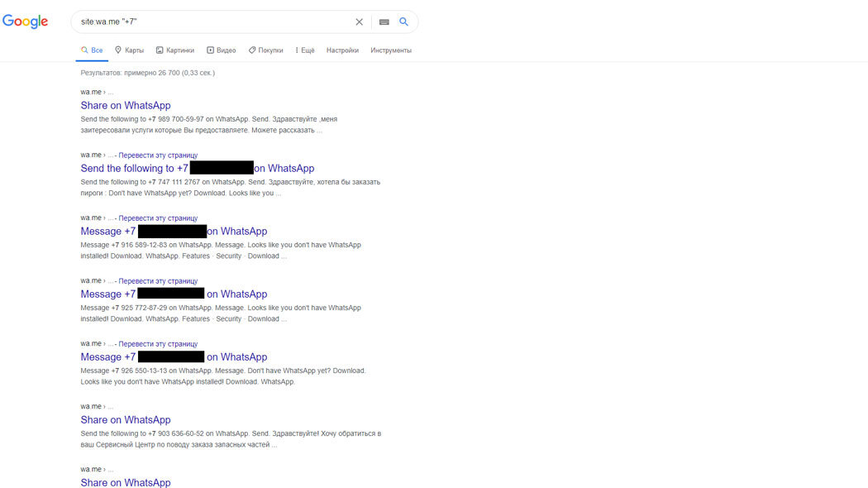Open the on-screen keyboard icon
This screenshot has width=868, height=488.
tap(384, 22)
